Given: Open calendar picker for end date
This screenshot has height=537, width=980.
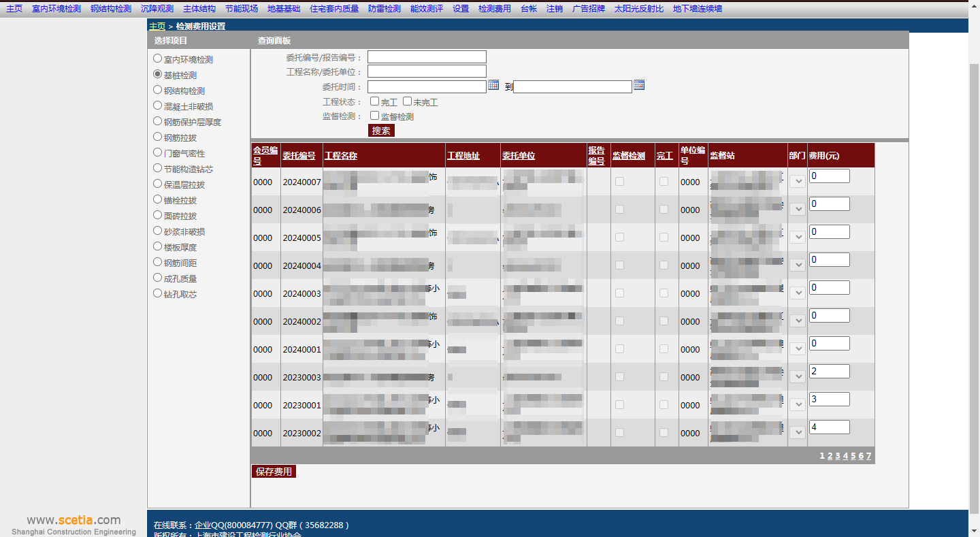Looking at the screenshot, I should (639, 85).
